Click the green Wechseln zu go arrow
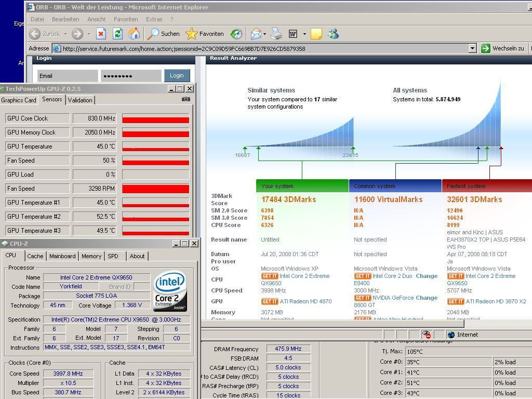The width and height of the screenshot is (532, 399). coord(486,48)
